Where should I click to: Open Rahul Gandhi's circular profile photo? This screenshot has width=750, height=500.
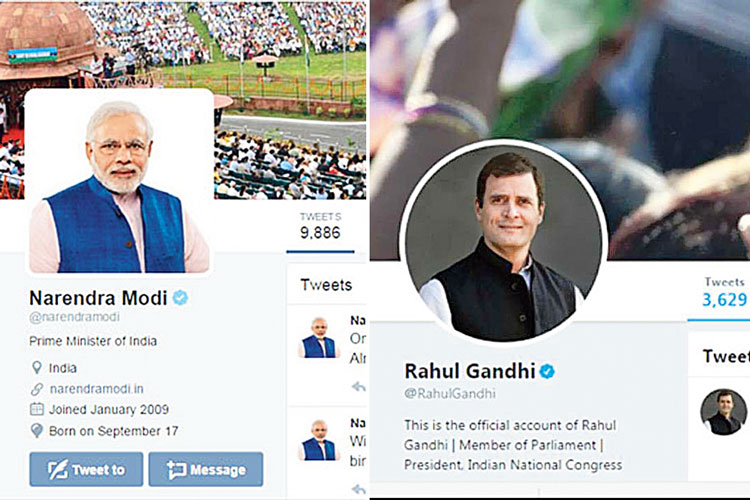504,243
